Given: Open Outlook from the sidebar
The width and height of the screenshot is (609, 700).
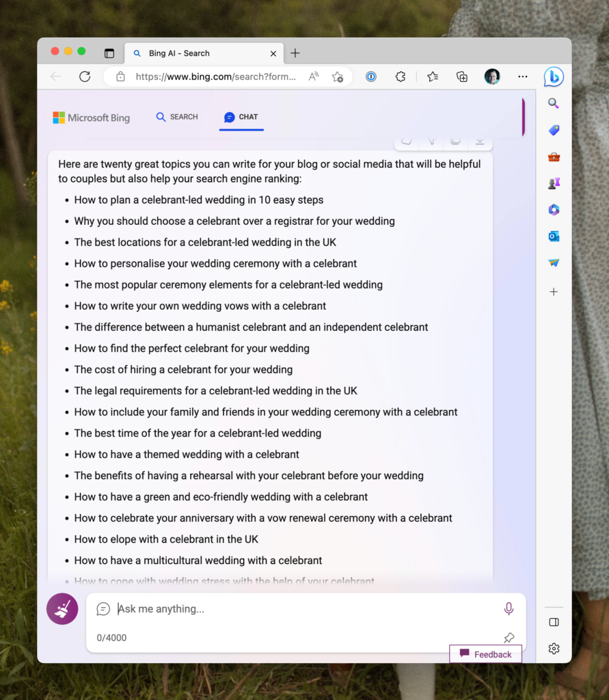Looking at the screenshot, I should (554, 237).
